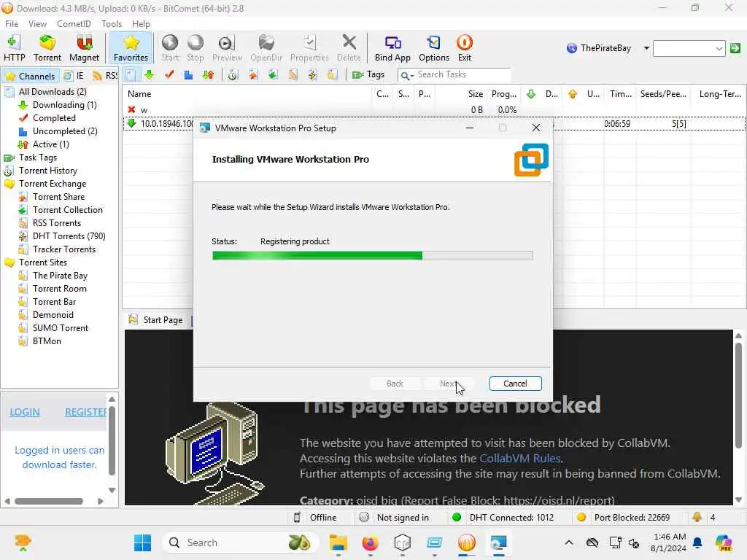Open Torrent file button in toolbar
747x560 pixels.
[47, 48]
